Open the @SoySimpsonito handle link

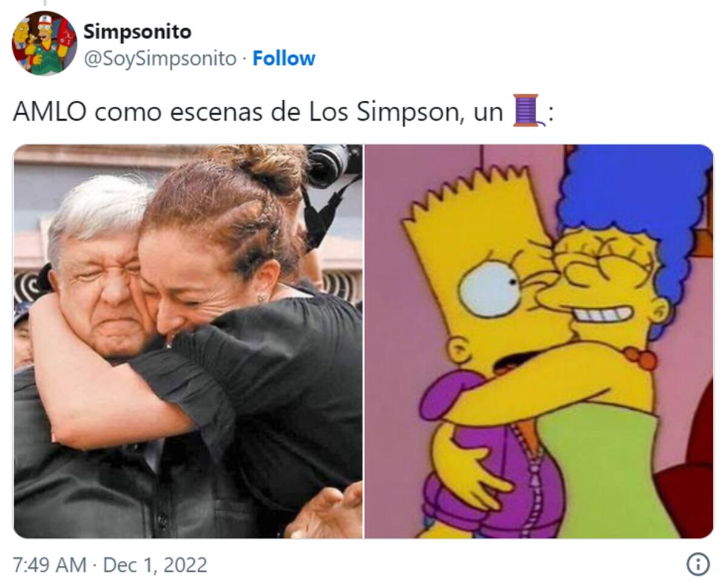click(160, 58)
